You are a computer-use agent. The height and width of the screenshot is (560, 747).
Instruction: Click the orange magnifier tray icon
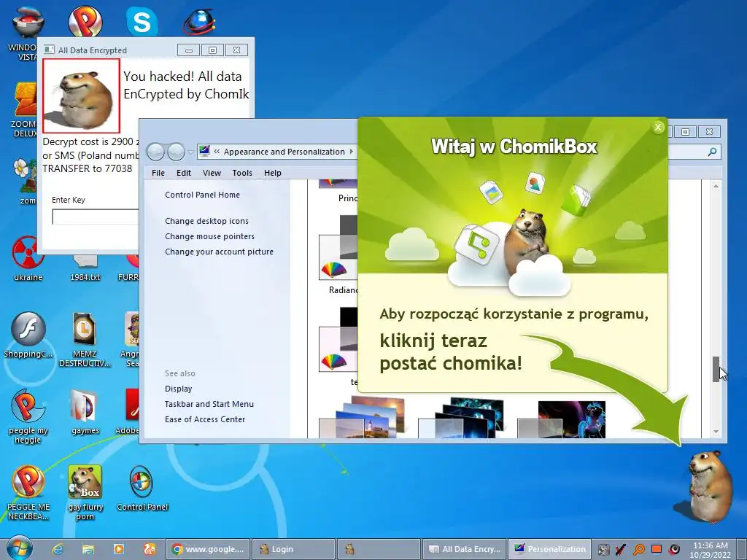point(638,550)
